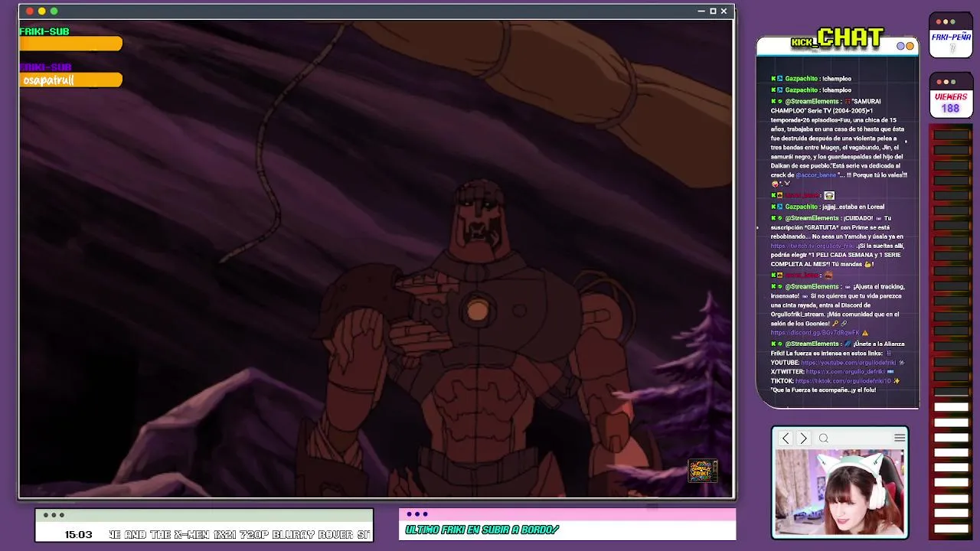980x551 pixels.
Task: Click the VIEWERS 188 counter widget
Action: (x=951, y=96)
